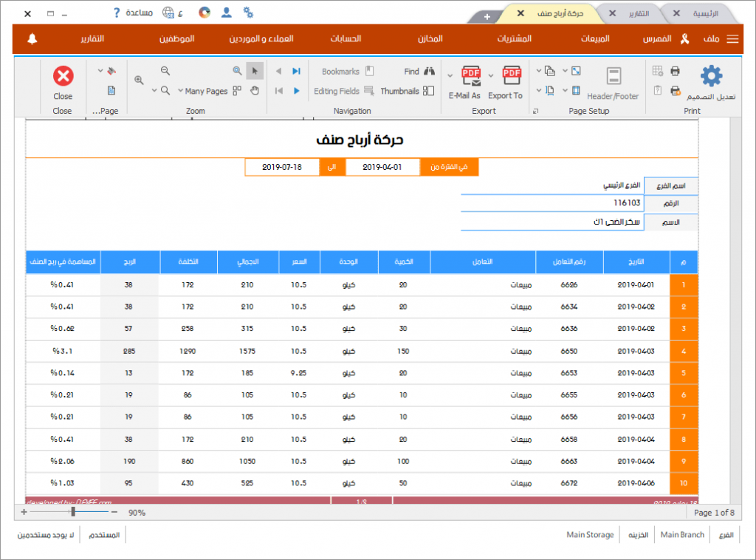Open the settings gears icon at top

[248, 13]
